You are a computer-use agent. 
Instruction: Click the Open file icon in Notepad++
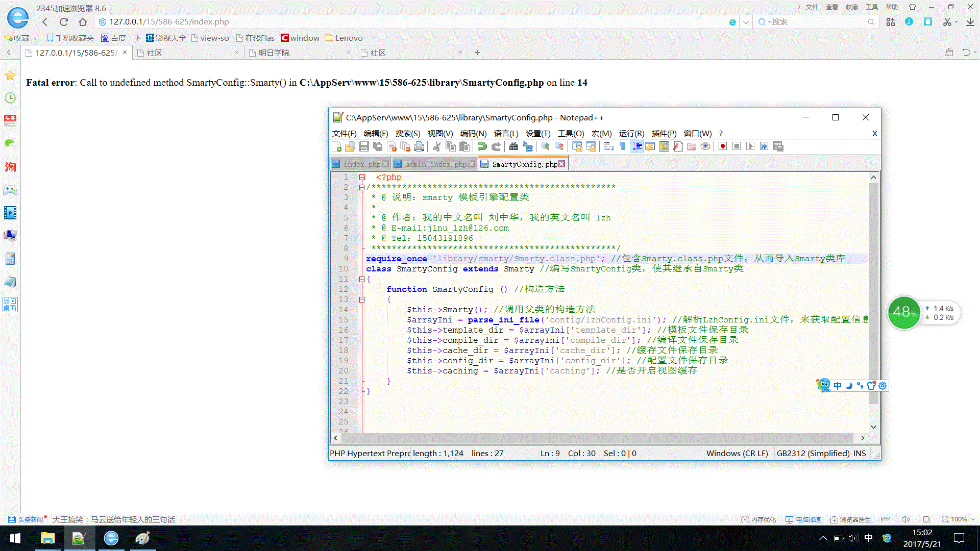[x=350, y=147]
